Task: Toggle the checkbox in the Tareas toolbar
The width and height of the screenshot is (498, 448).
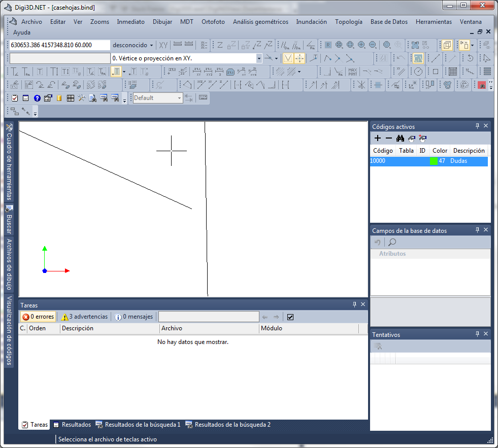Action: tap(290, 317)
